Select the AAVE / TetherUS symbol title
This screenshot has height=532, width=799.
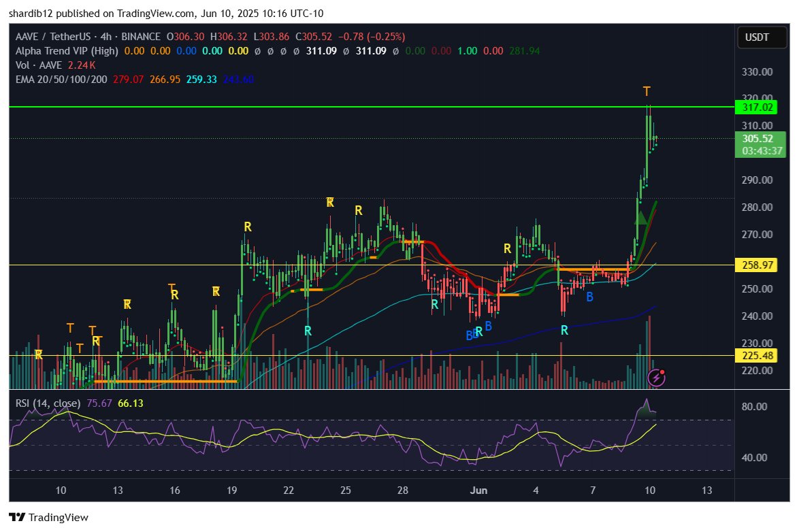[x=53, y=37]
